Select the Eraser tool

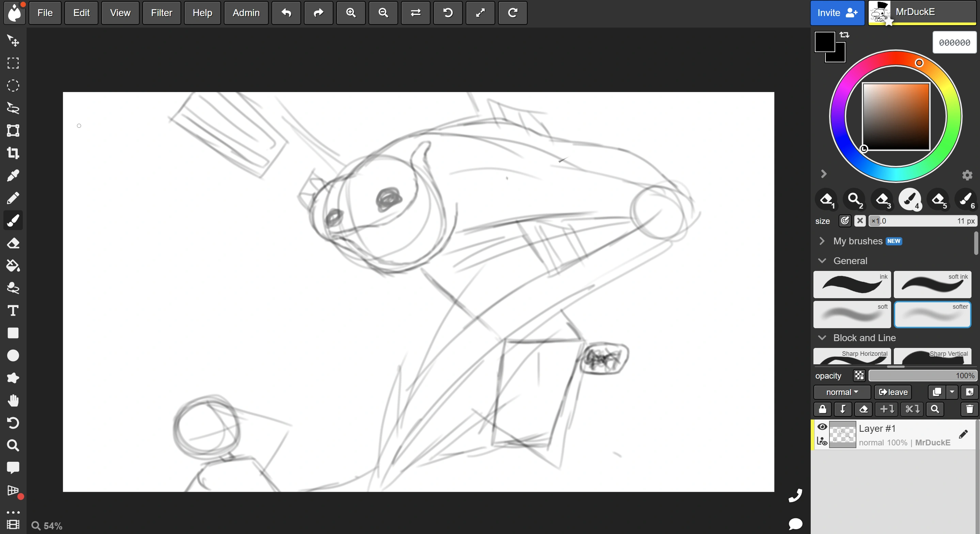coord(13,243)
